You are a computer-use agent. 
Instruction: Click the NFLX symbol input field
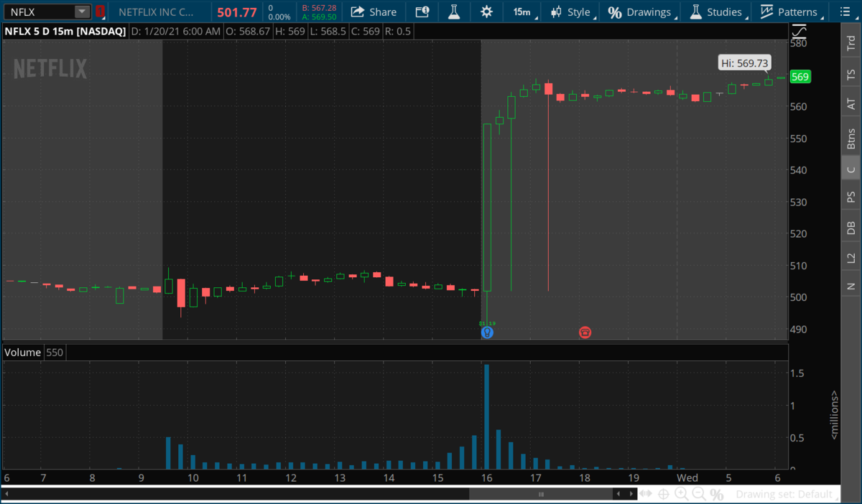(40, 11)
